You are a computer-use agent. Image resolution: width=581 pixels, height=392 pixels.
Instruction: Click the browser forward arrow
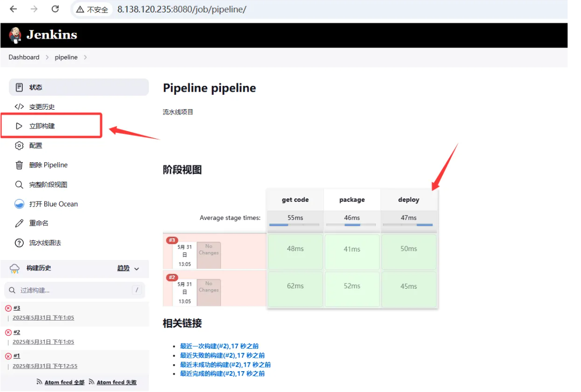(34, 9)
